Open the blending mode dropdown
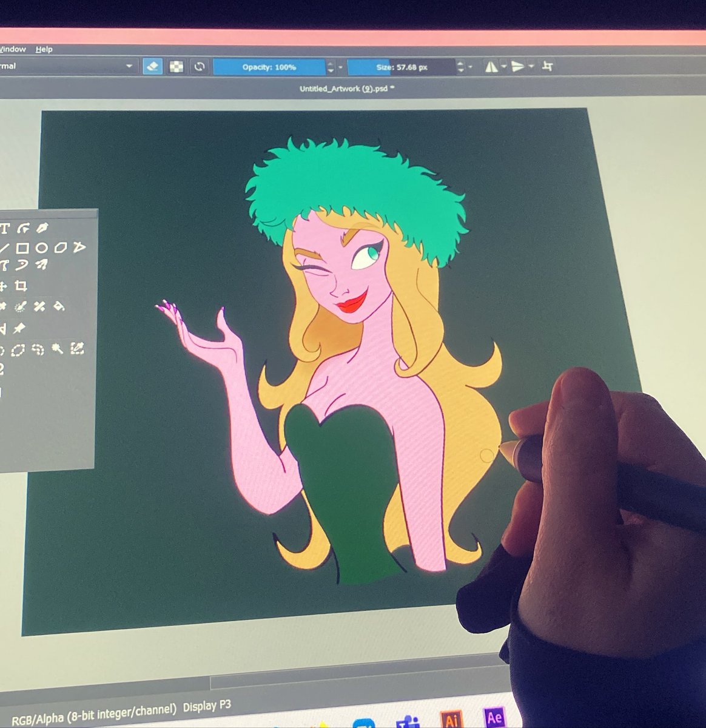 tap(68, 66)
